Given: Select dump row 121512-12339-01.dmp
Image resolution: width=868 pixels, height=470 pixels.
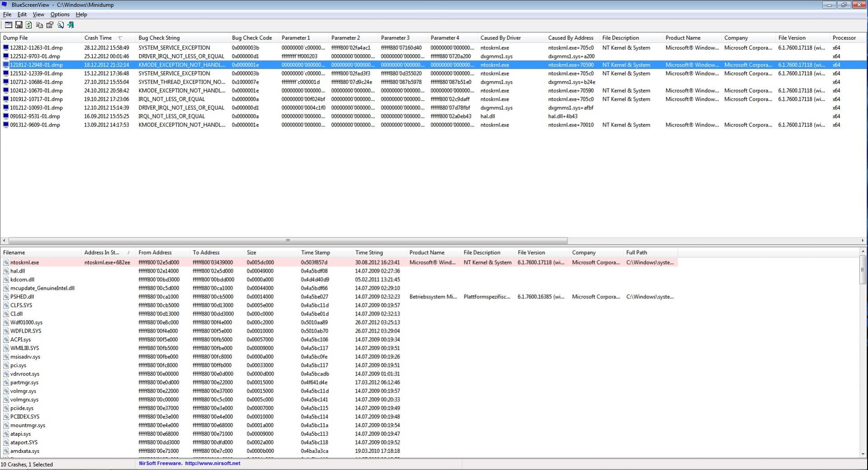Looking at the screenshot, I should [434, 73].
